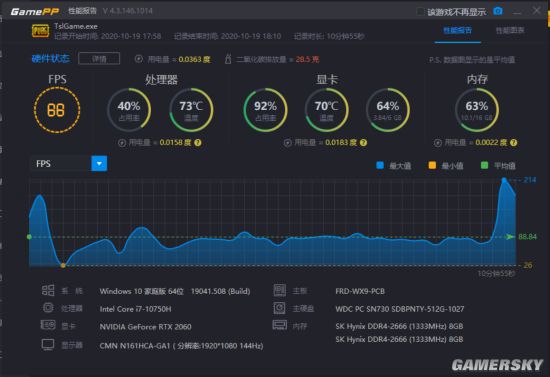Check the 该游戏不再显示 checkbox
Image resolution: width=550 pixels, height=377 pixels.
pyautogui.click(x=420, y=12)
